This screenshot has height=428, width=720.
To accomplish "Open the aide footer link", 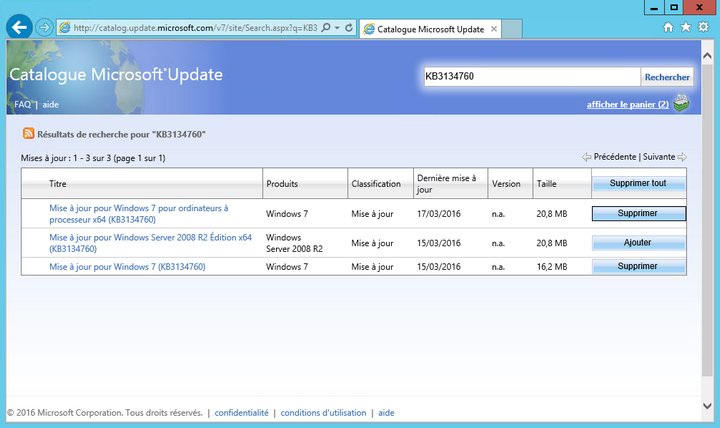I will (x=386, y=413).
